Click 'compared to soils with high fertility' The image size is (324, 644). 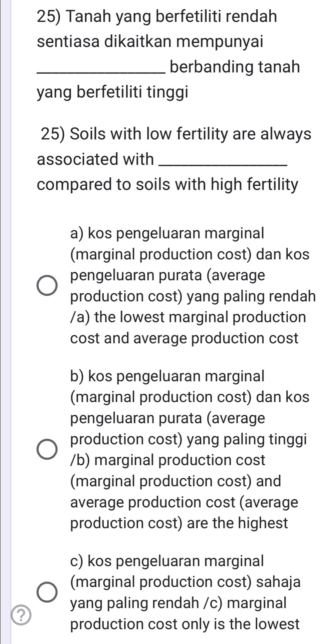click(167, 184)
